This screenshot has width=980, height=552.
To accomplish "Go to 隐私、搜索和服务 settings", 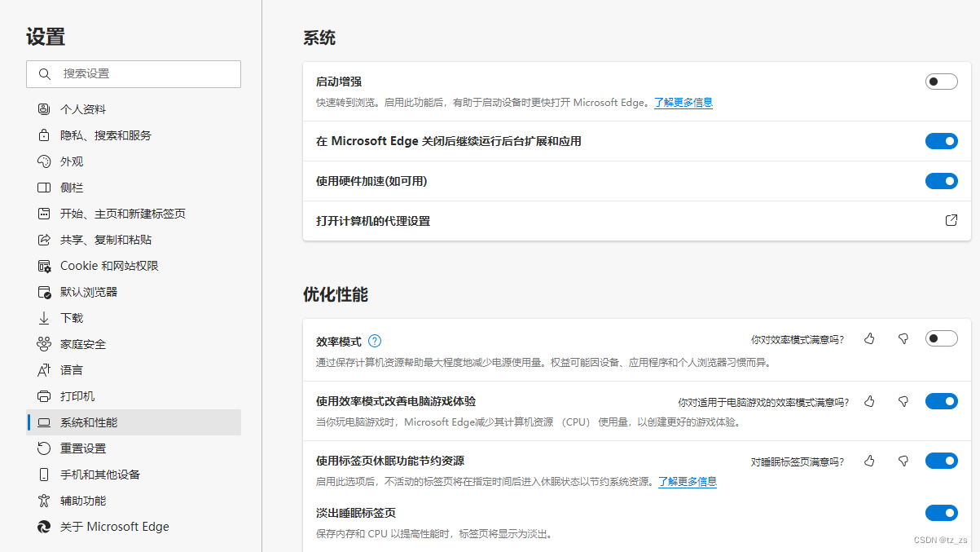I will (134, 135).
